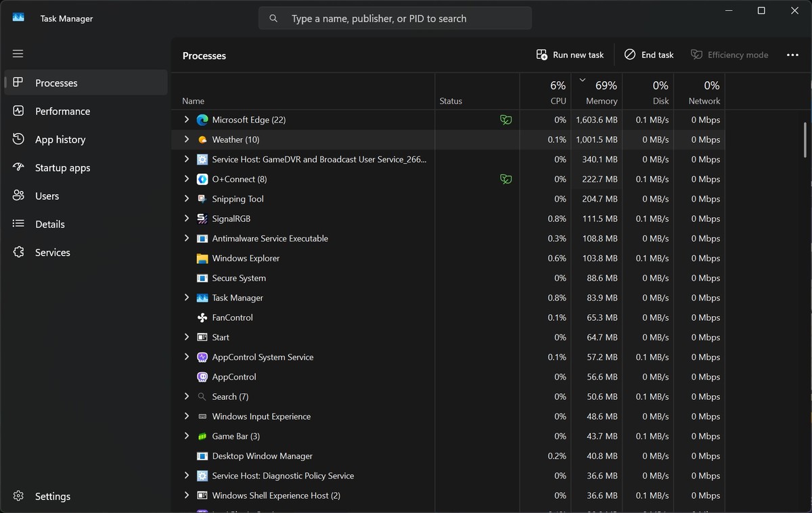Select the FanControl process icon
Screen dimensions: 812x513
pos(202,317)
